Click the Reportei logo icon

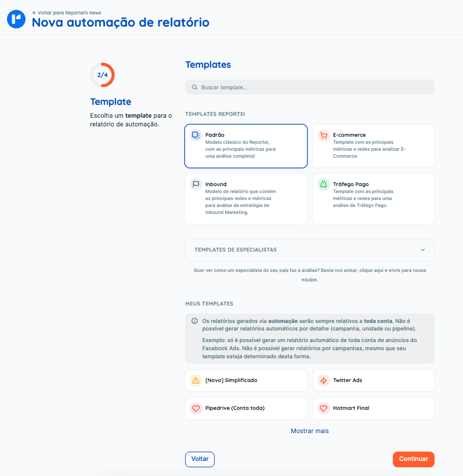pos(16,19)
